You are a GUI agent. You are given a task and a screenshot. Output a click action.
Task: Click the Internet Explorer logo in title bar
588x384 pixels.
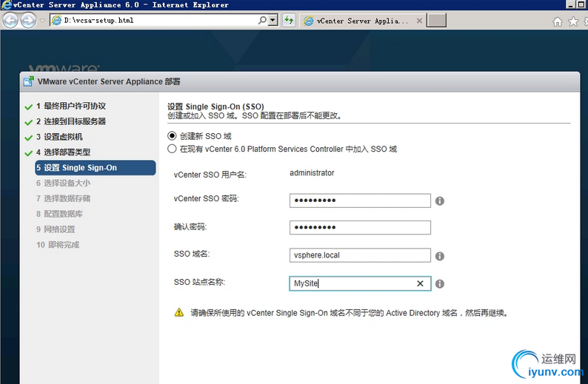(6, 5)
